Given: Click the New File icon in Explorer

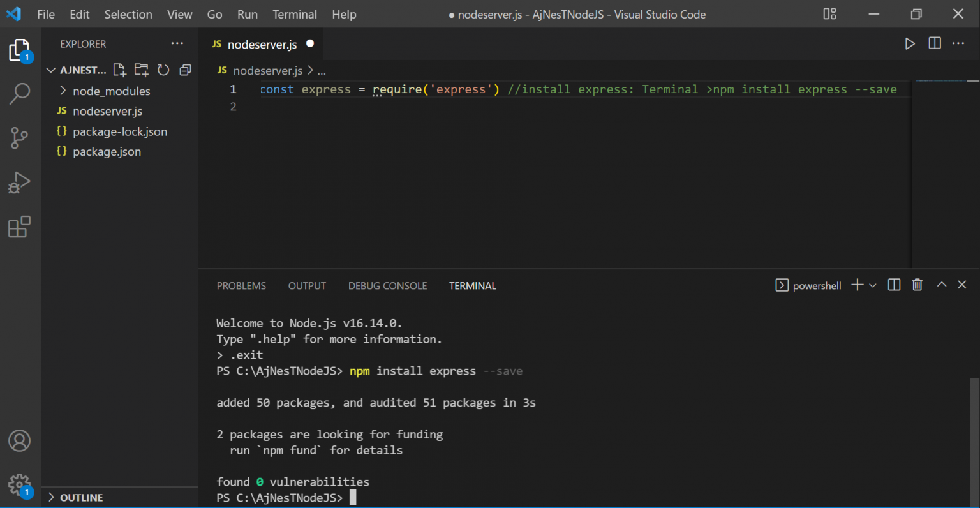Looking at the screenshot, I should pos(119,70).
